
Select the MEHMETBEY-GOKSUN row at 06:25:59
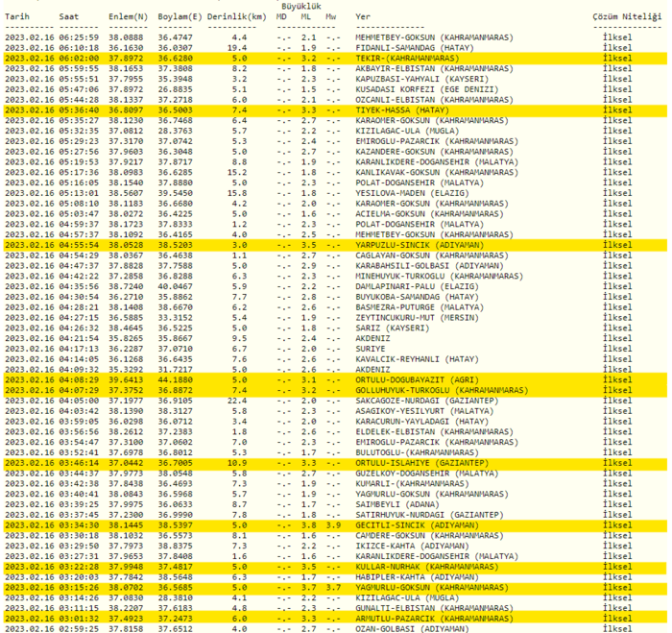(336, 37)
